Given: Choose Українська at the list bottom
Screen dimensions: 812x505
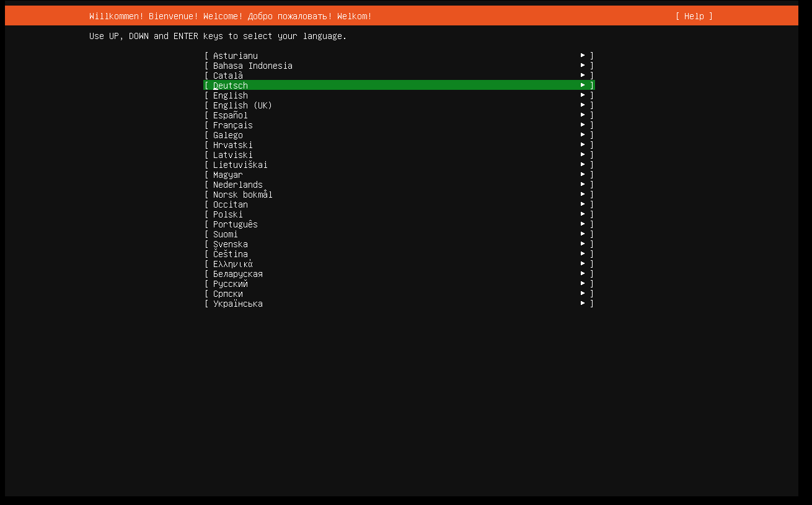Looking at the screenshot, I should (237, 304).
